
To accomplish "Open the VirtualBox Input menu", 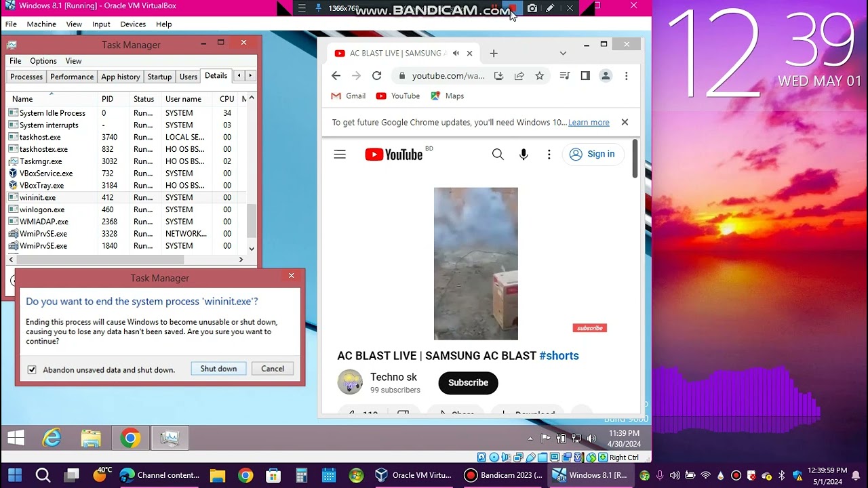I will click(x=101, y=24).
